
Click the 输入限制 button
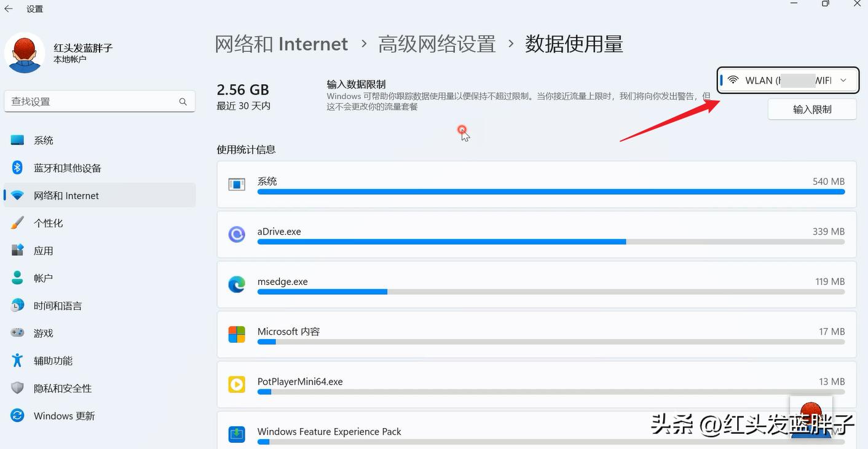coord(812,109)
